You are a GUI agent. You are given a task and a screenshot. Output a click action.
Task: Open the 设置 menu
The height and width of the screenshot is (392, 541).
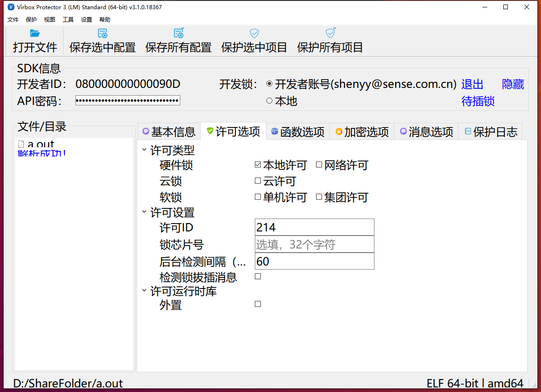point(86,20)
